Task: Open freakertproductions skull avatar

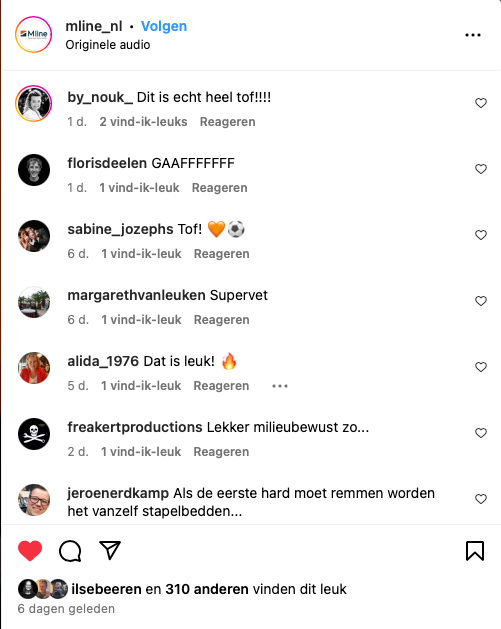Action: coord(34,434)
